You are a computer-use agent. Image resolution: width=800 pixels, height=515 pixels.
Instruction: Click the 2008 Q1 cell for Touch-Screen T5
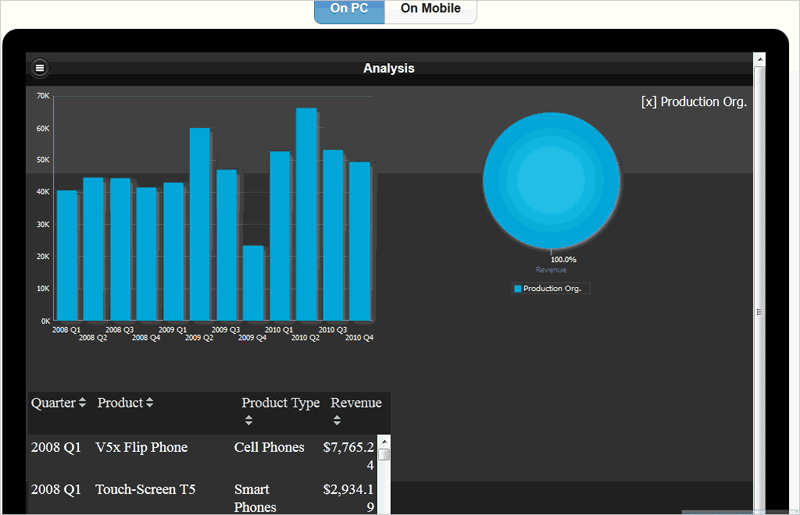[56, 489]
